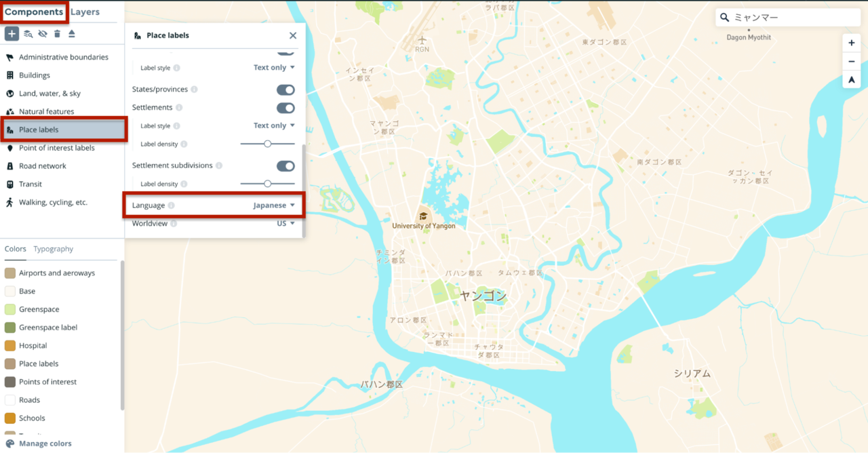Click the University of Yangon map icon

[x=424, y=216]
